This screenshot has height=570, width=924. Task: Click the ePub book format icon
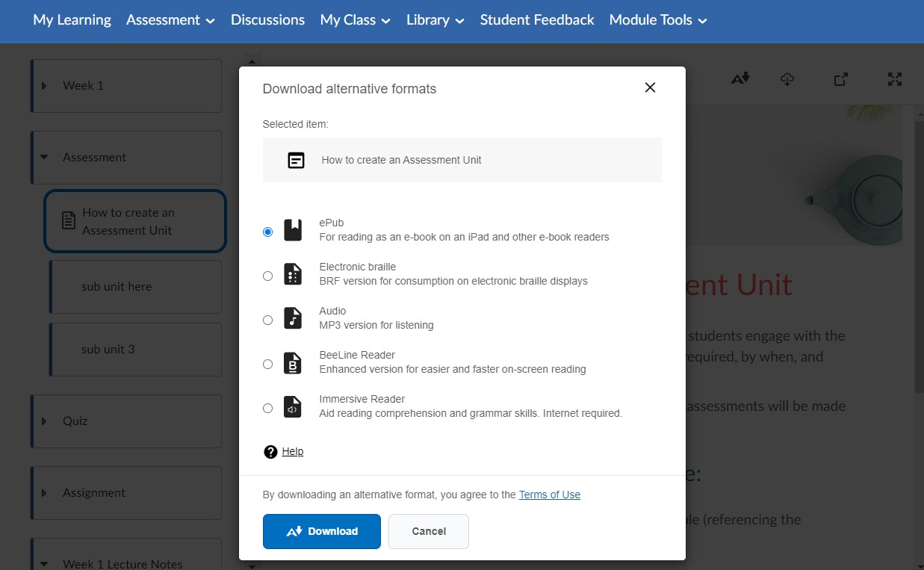[293, 230]
